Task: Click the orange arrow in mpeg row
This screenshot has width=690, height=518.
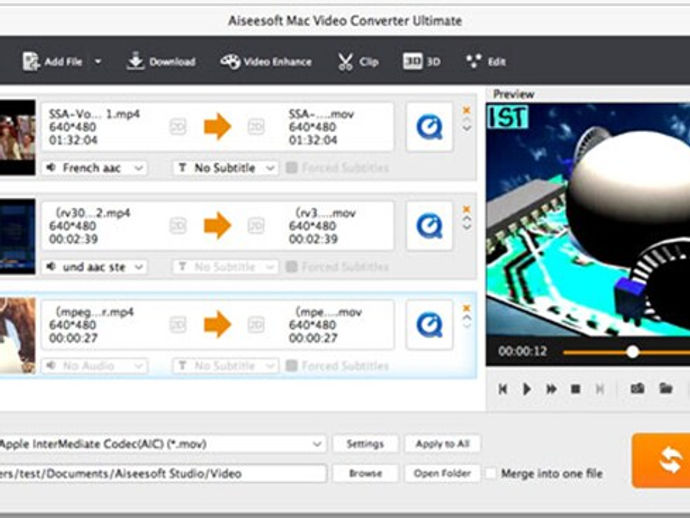Action: point(217,325)
